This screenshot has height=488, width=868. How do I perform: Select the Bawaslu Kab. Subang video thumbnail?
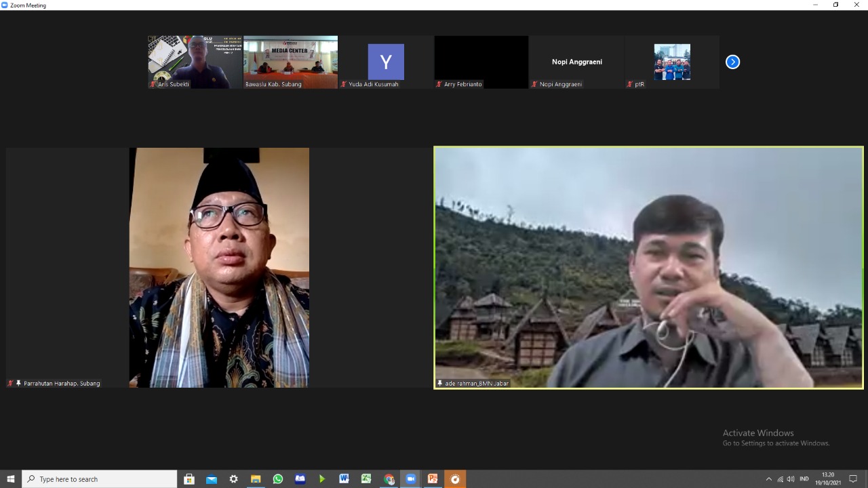tap(290, 61)
